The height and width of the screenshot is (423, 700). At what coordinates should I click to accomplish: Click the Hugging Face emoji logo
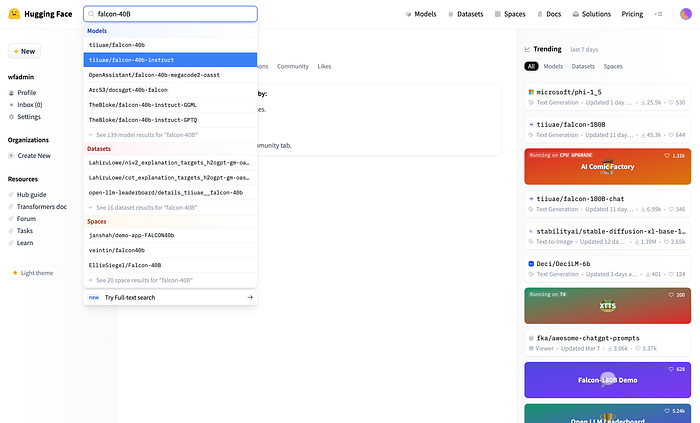click(x=14, y=14)
